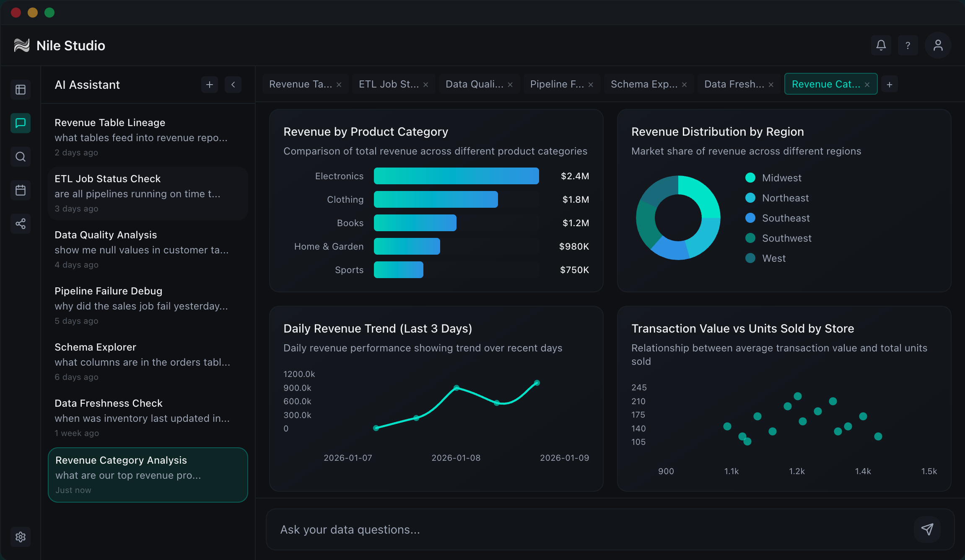Click the Electronics revenue bar
Screen dimensions: 965x560
[456, 176]
